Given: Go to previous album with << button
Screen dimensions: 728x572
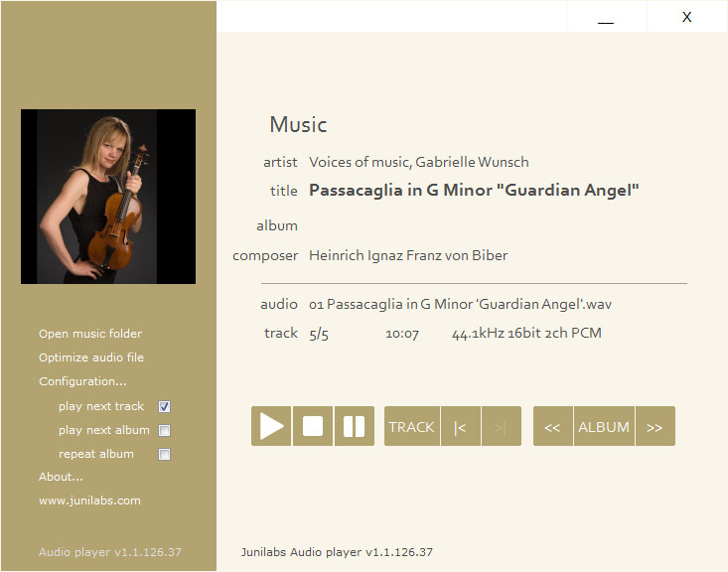Looking at the screenshot, I should point(553,426).
